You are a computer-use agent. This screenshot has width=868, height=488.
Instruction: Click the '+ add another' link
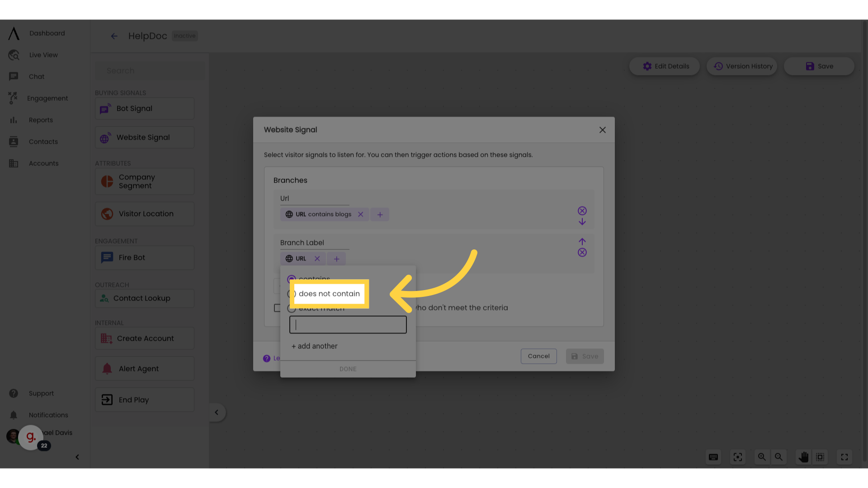click(314, 346)
